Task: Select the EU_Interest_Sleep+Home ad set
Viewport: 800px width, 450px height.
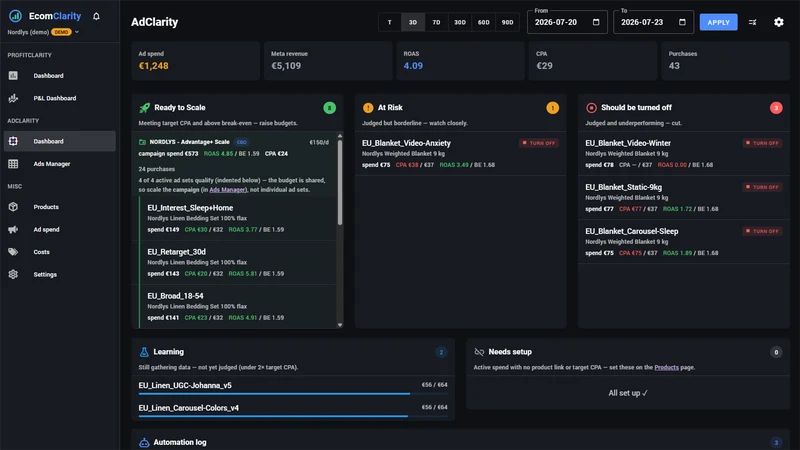Action: click(238, 218)
